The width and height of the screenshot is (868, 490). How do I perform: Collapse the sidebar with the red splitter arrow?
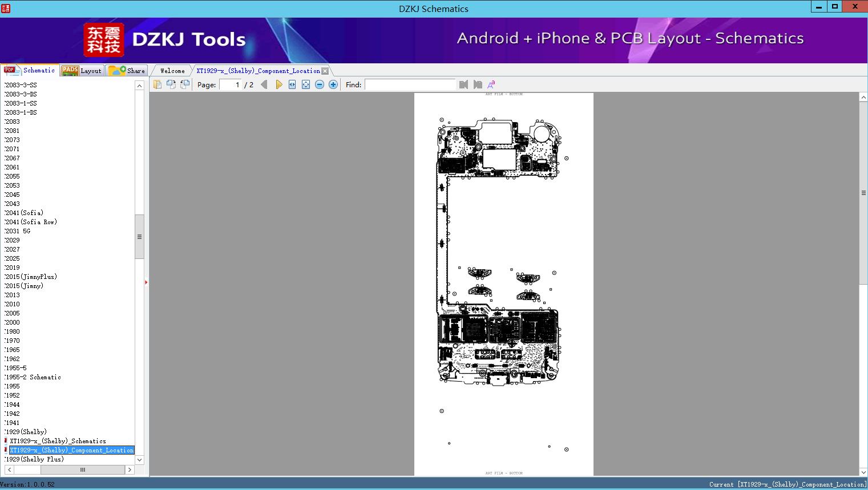click(x=146, y=282)
